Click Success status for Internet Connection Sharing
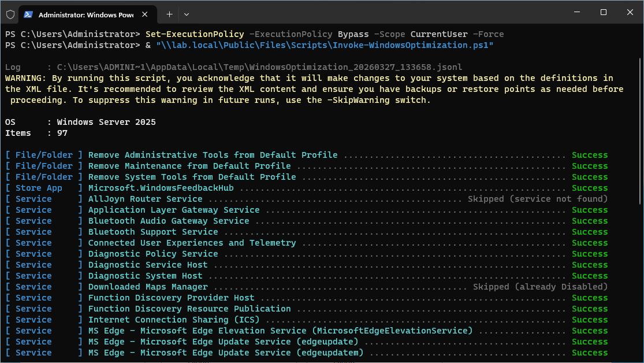 [590, 320]
